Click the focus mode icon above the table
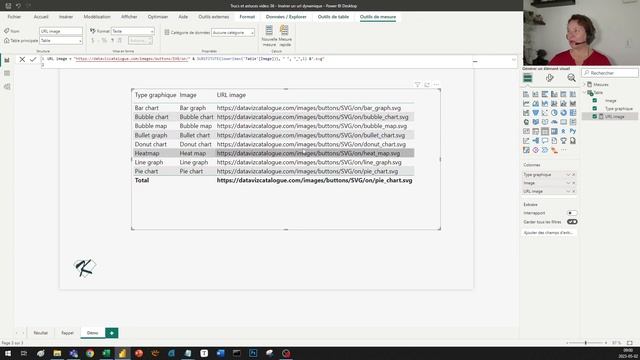 point(427,84)
